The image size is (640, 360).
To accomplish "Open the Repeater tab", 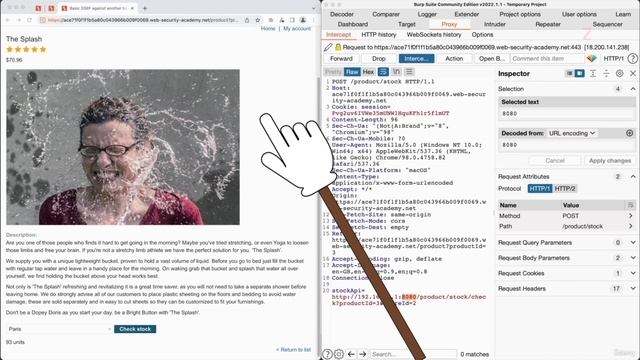I will (548, 24).
